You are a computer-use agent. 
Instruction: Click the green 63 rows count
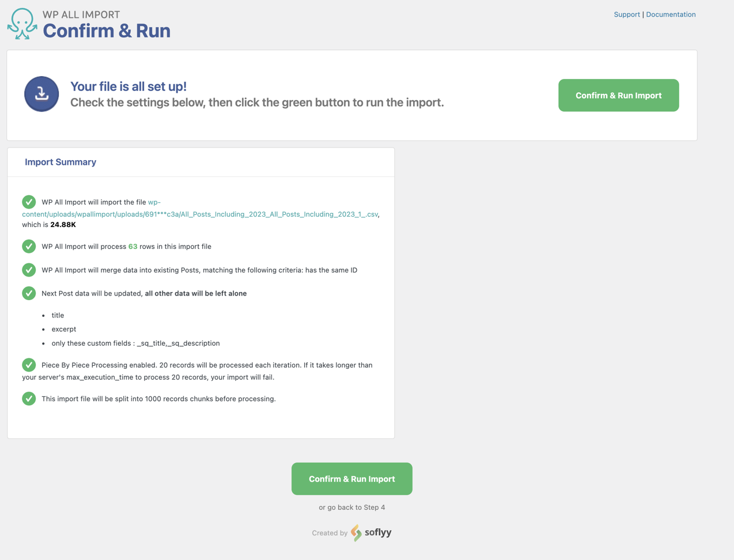tap(133, 247)
